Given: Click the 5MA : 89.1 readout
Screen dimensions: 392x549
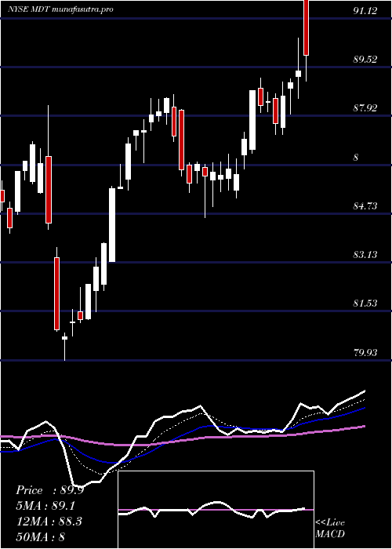Looking at the screenshot, I should pyautogui.click(x=45, y=506).
